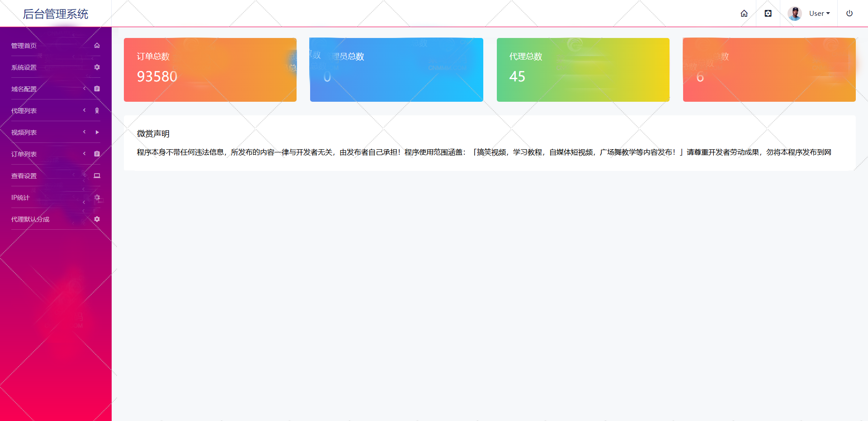Click the fullscreen icon in header
Screen dimensions: 868x421
point(768,14)
